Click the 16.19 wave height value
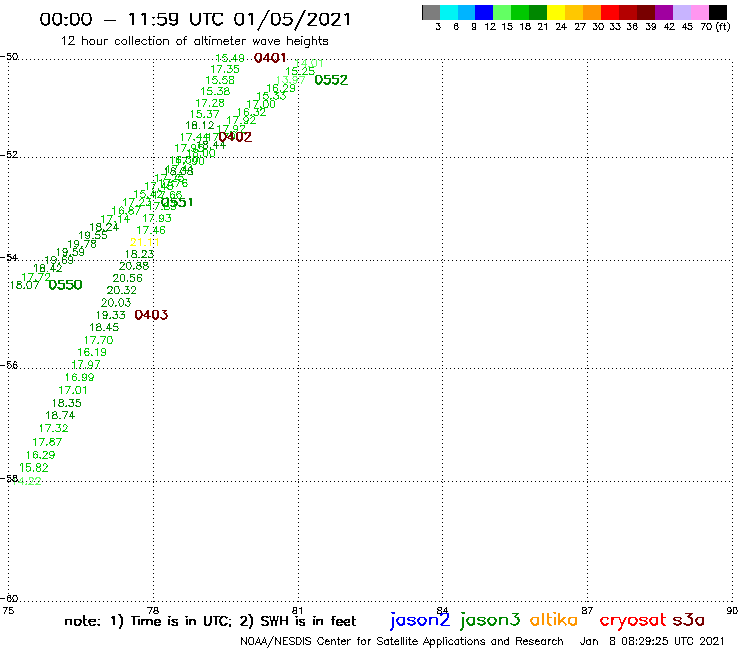The image size is (740, 650). (x=92, y=352)
